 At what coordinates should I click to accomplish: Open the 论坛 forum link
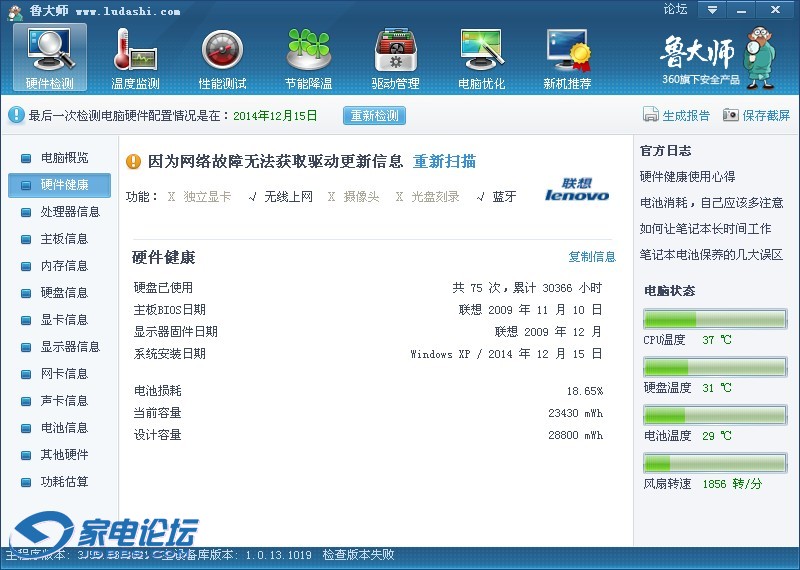[x=675, y=9]
